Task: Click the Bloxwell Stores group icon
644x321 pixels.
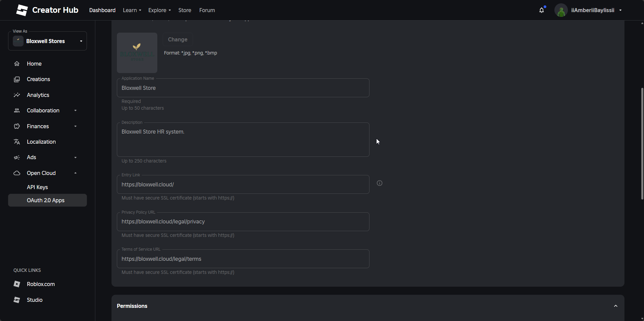Action: [x=18, y=41]
